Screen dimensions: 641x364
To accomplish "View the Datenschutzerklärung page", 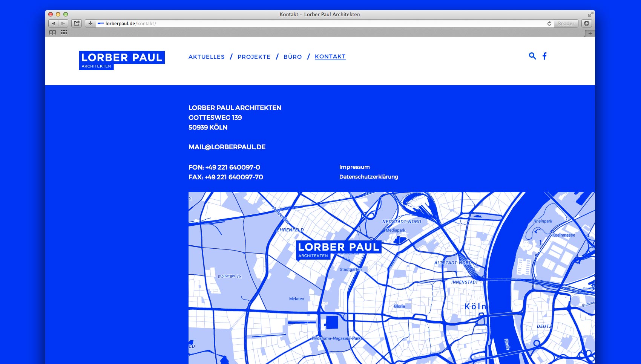I will point(368,177).
